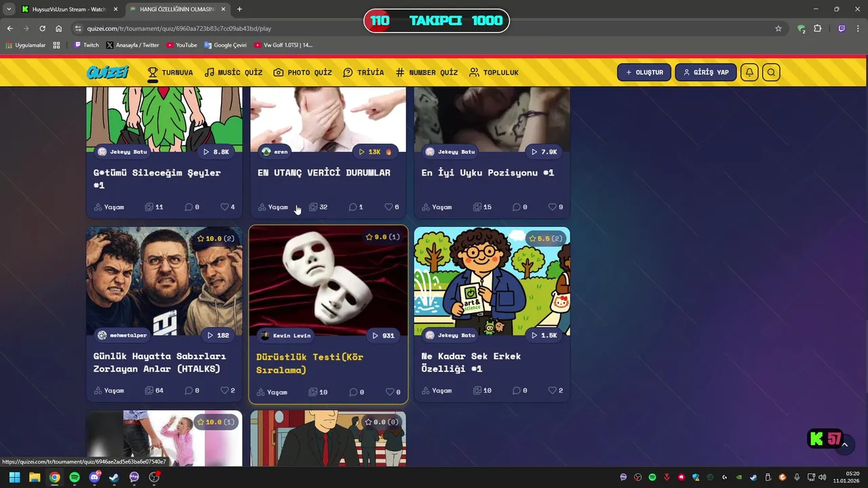The image size is (868, 488).
Task: Click the like heart on Günlük Hayatta Sabırları card
Action: (x=224, y=390)
